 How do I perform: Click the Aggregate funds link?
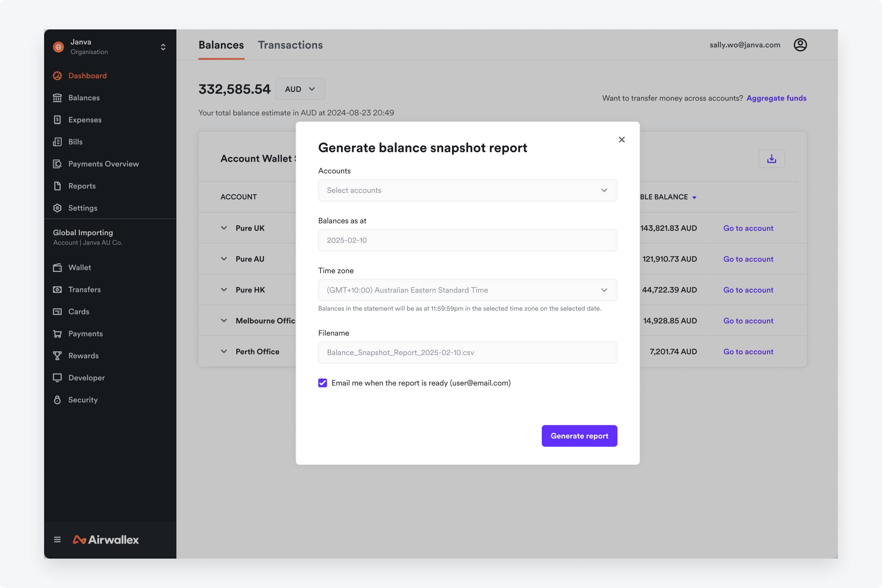tap(776, 98)
